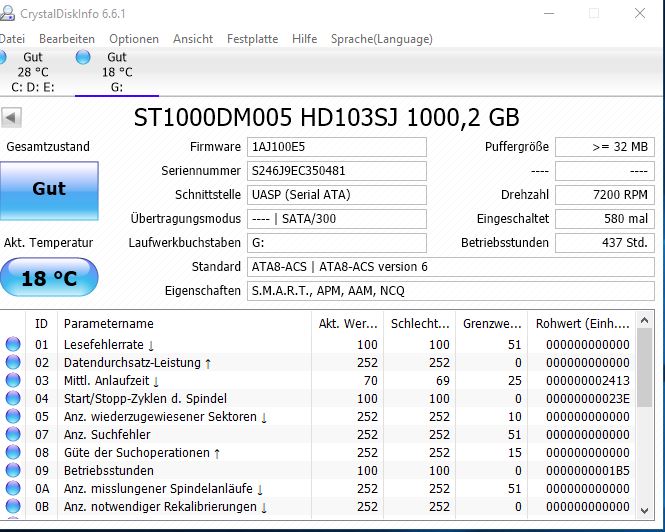Screen dimensions: 665x532
Task: Click the Schnittstelle field UASP (Serial ATA)
Action: [x=337, y=195]
